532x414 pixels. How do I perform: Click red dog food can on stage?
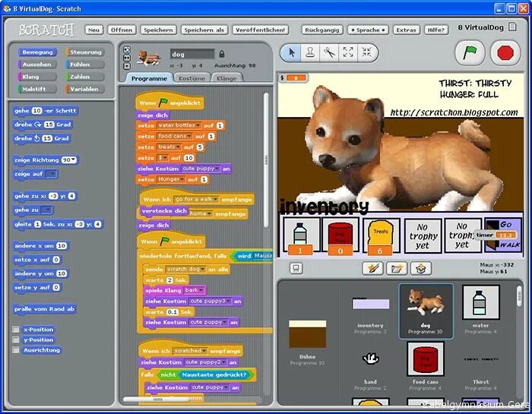coord(340,235)
